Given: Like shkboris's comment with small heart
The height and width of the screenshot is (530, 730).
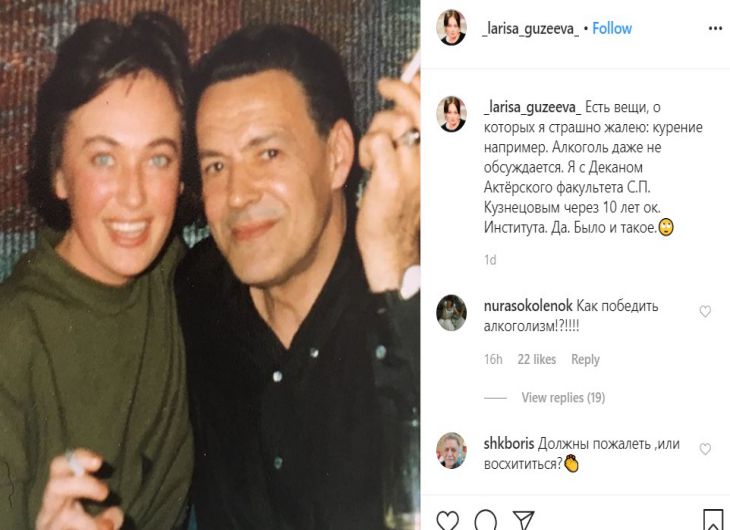Looking at the screenshot, I should (x=705, y=450).
